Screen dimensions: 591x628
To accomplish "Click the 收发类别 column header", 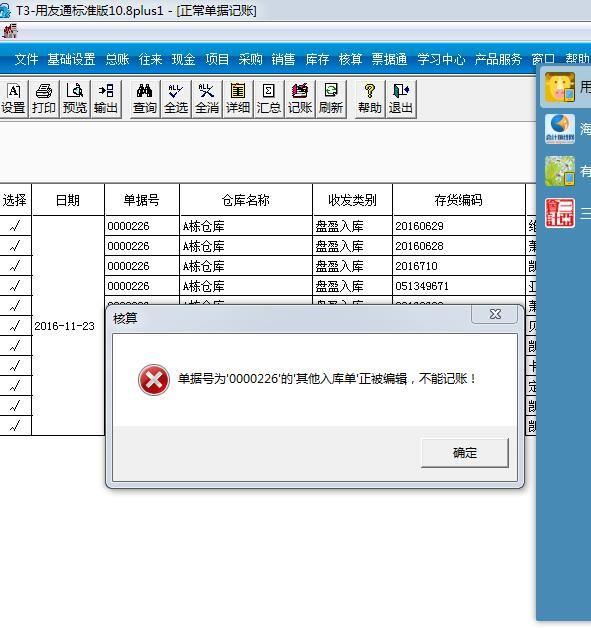I will click(352, 200).
